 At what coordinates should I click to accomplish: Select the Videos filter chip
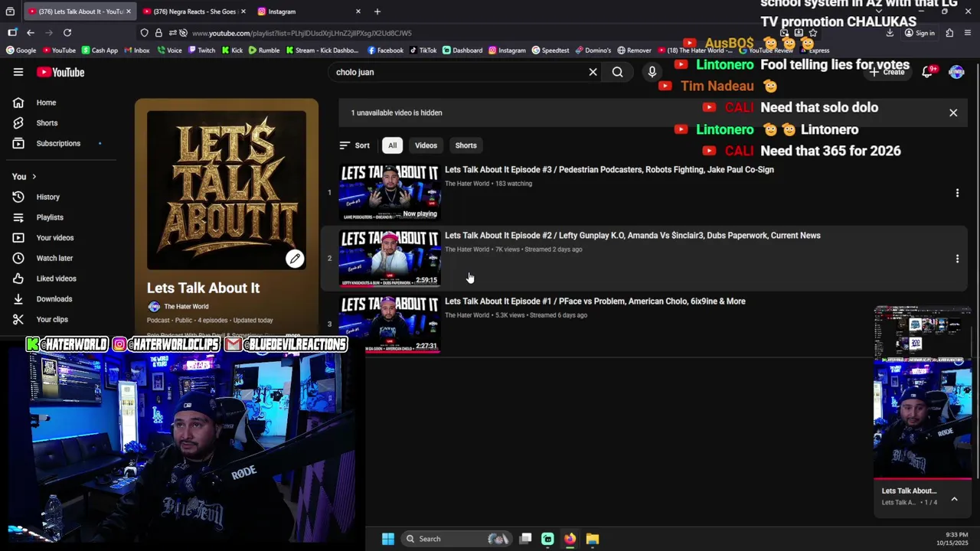coord(426,145)
